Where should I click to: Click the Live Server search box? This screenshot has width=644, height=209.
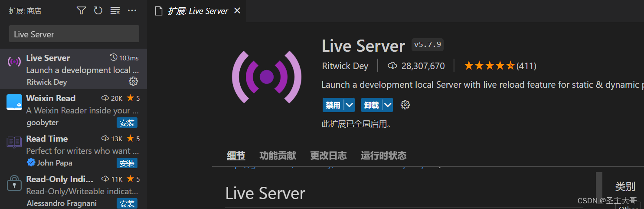coord(74,34)
